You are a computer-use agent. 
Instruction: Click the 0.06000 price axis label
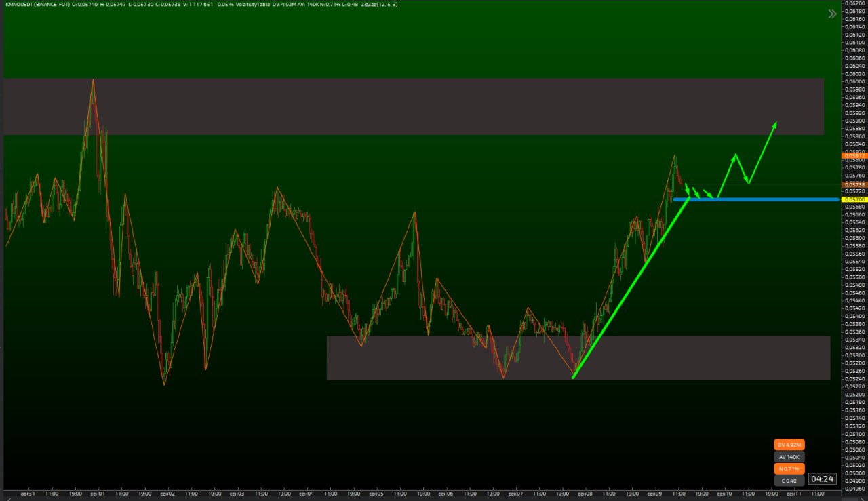pyautogui.click(x=855, y=81)
